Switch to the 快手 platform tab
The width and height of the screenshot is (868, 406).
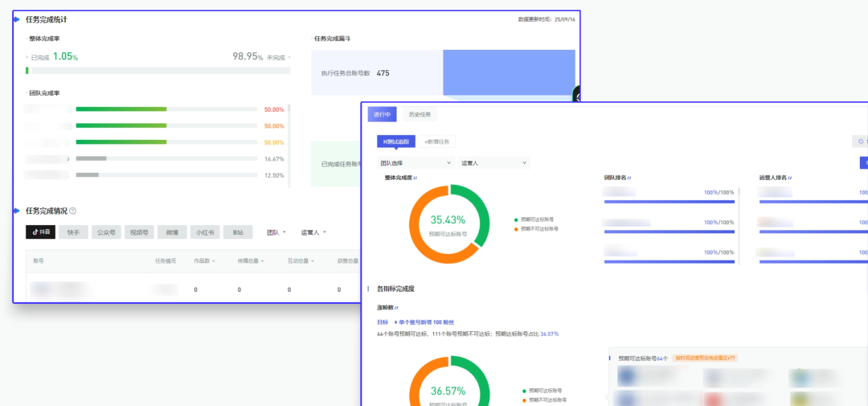pos(74,232)
